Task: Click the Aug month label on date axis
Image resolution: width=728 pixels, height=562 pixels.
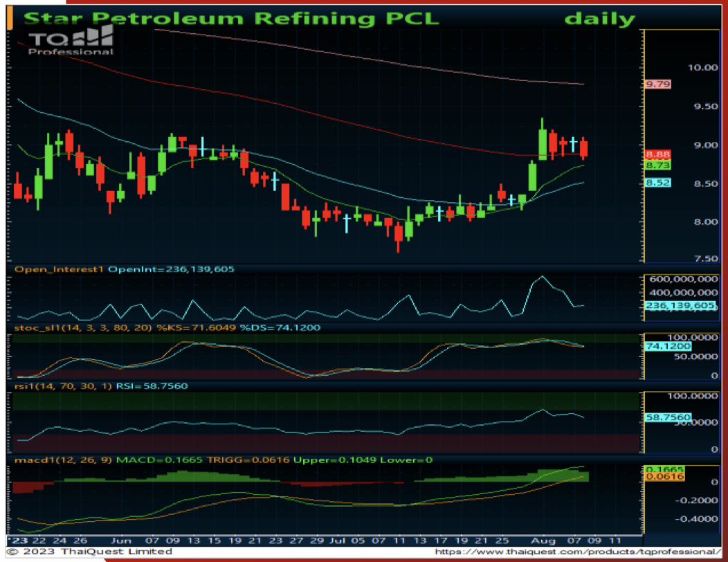Action: [x=543, y=541]
